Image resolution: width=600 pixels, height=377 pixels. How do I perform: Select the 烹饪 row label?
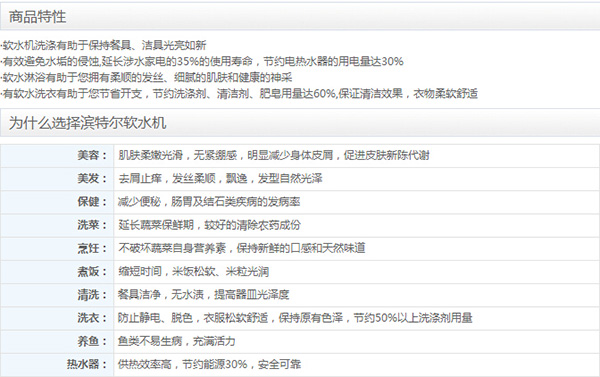[92, 248]
